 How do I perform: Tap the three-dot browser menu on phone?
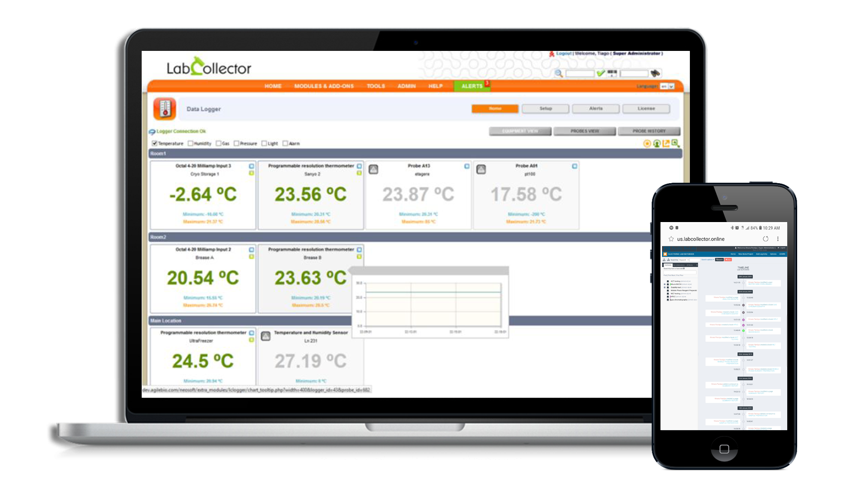(778, 239)
